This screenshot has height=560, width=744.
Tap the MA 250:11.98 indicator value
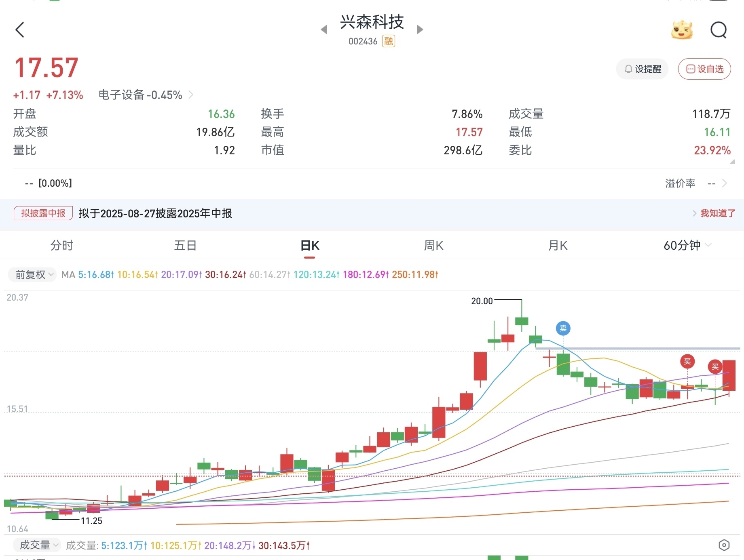point(415,275)
